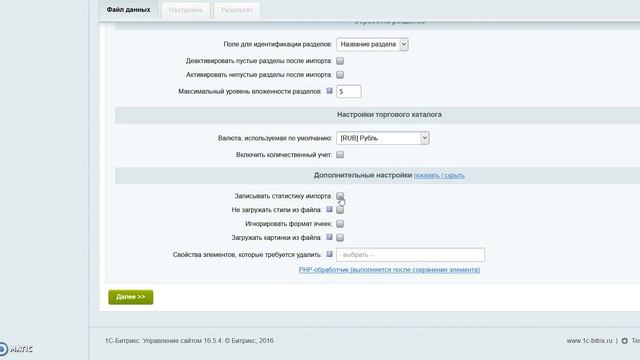Enable 'Деактивировать пустые разделы после импорта'

tap(340, 61)
